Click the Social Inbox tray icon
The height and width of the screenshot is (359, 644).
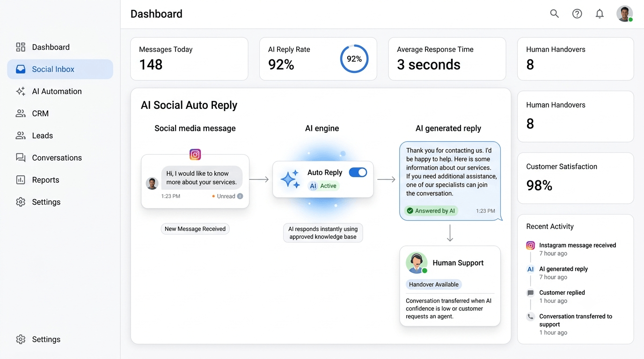21,69
